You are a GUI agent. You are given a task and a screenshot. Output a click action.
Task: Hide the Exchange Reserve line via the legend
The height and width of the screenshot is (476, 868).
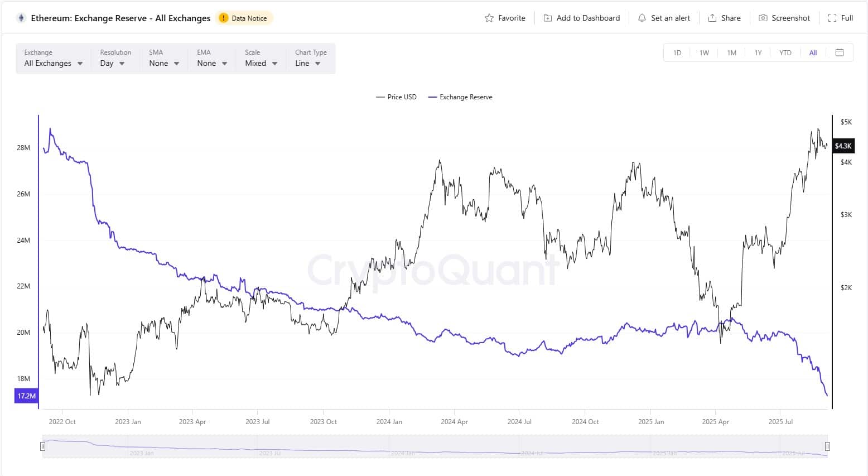[x=460, y=97]
